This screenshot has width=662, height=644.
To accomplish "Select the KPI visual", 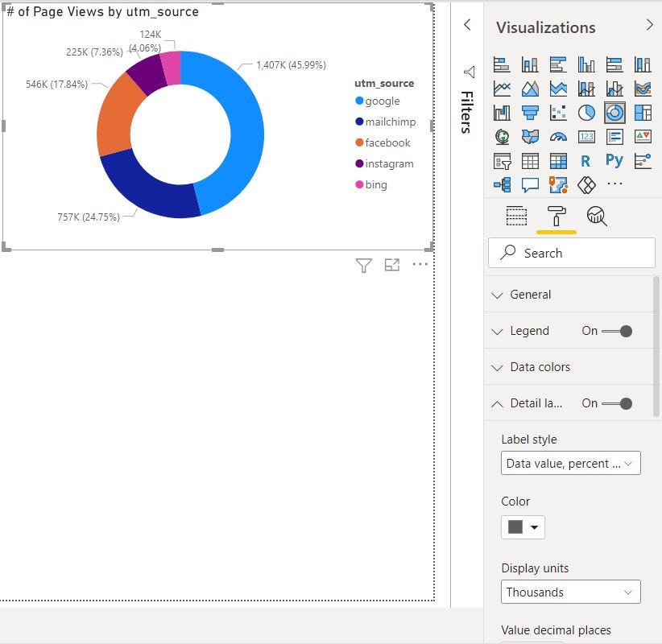I will coord(643,137).
